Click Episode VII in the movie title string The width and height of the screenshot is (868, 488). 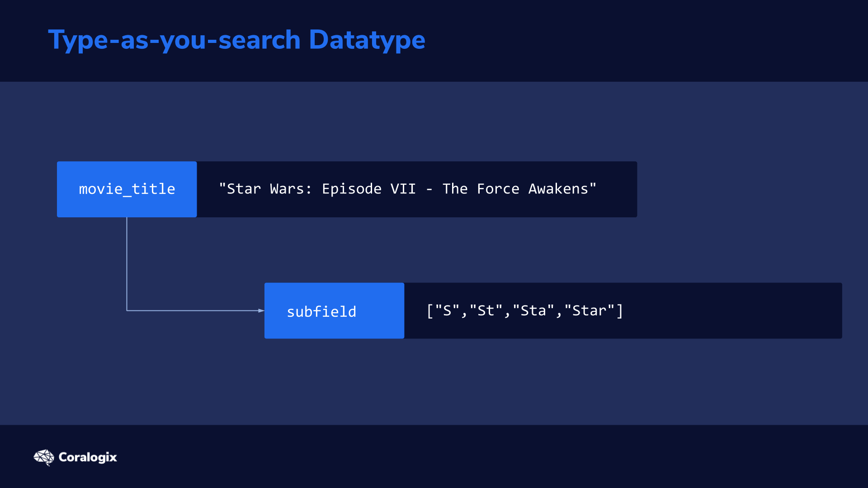click(369, 189)
